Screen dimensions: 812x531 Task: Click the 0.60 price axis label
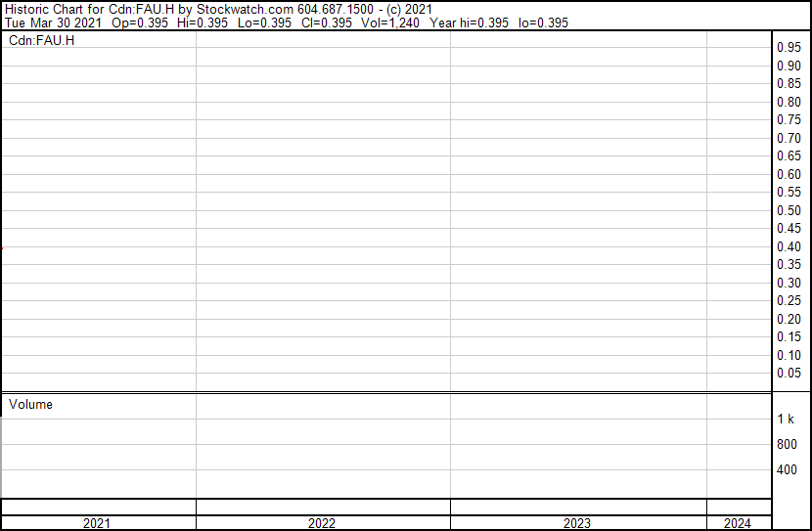[x=789, y=174]
